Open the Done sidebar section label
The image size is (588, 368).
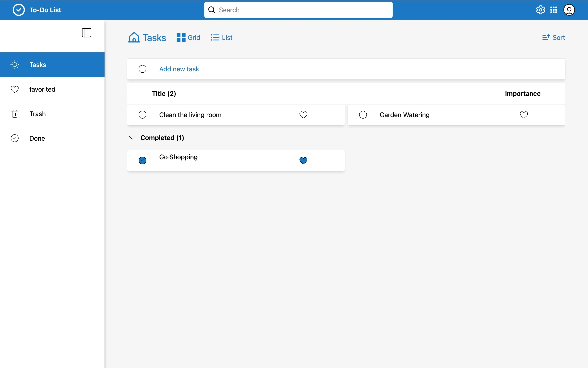click(x=37, y=138)
